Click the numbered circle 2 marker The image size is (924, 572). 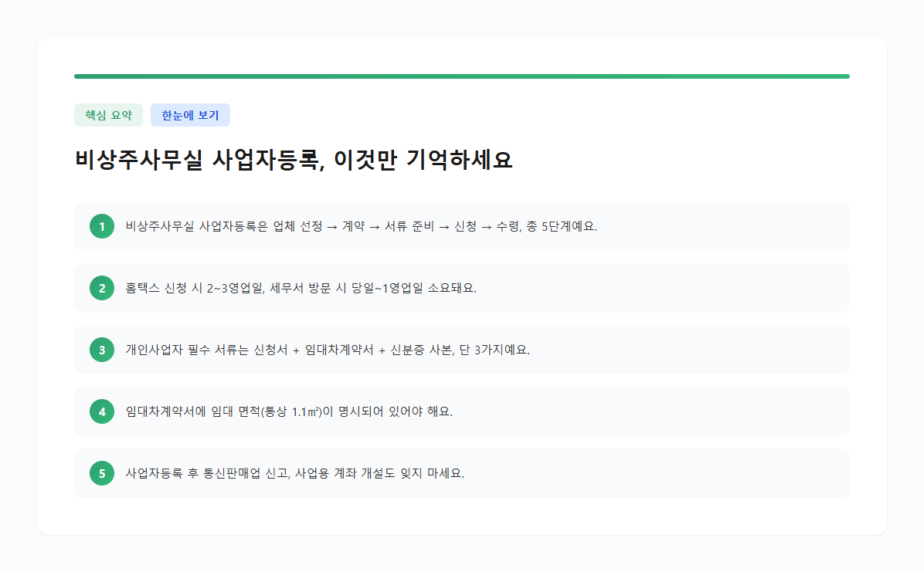pos(101,288)
